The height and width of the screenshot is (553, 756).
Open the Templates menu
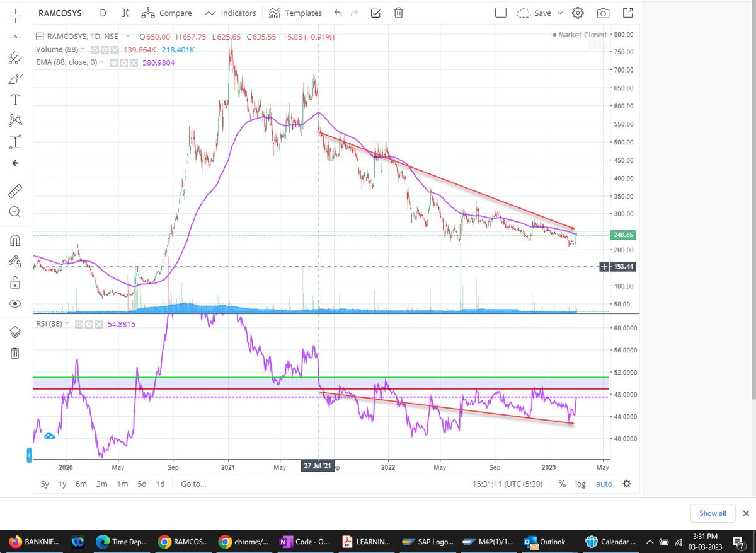pos(295,13)
